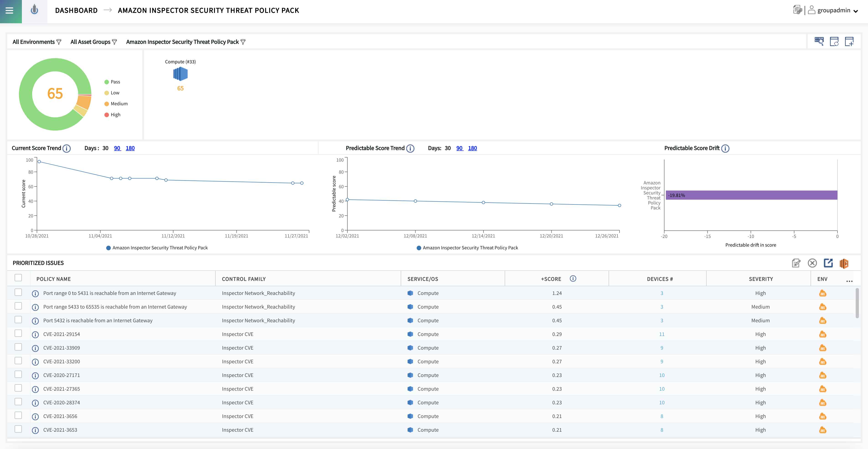Click the Compute (#33) service icon
The width and height of the screenshot is (868, 449).
click(x=180, y=74)
